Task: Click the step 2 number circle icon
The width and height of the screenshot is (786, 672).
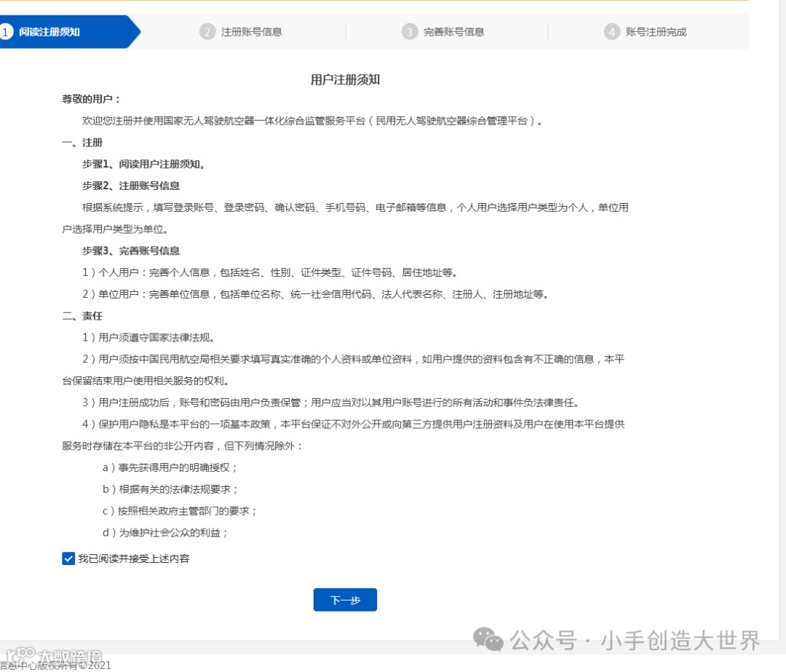Action: (x=207, y=32)
